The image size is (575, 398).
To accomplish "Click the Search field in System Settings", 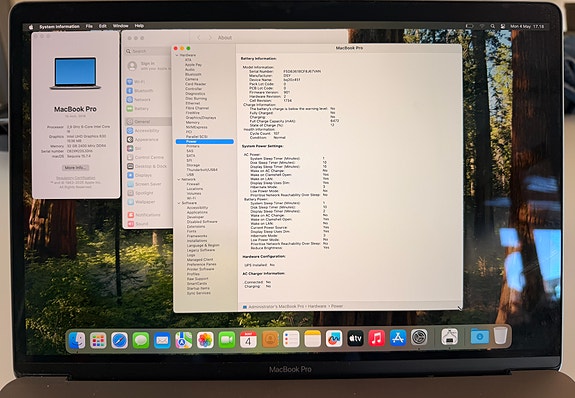I will [148, 51].
